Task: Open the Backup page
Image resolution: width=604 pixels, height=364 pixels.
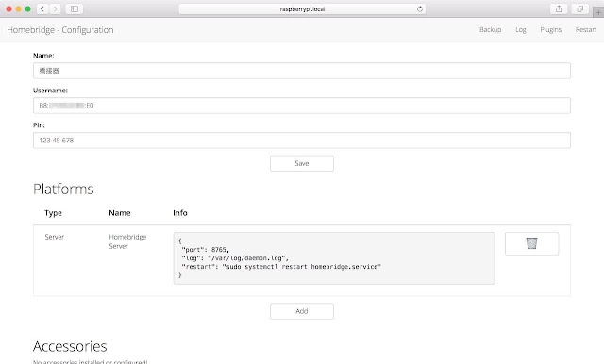Action: point(490,29)
